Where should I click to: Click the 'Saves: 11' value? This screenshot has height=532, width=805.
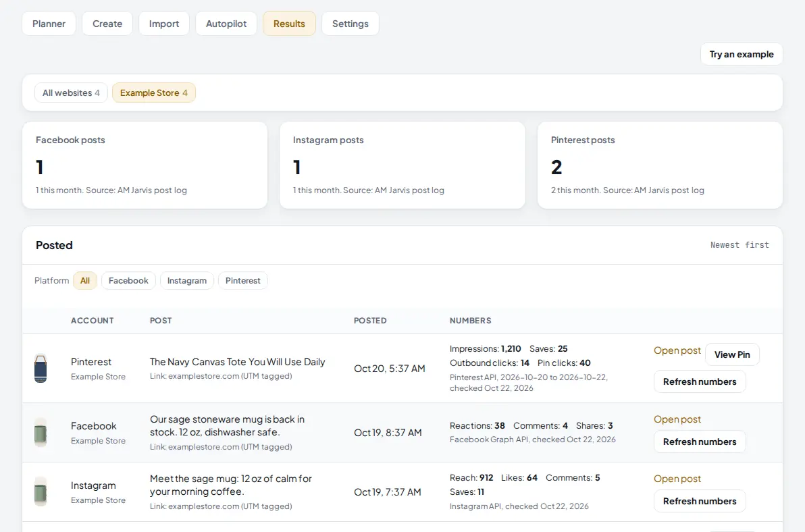pos(467,492)
